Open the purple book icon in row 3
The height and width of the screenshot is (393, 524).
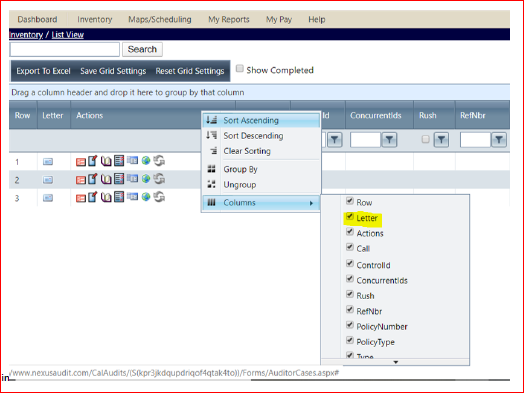(x=106, y=197)
